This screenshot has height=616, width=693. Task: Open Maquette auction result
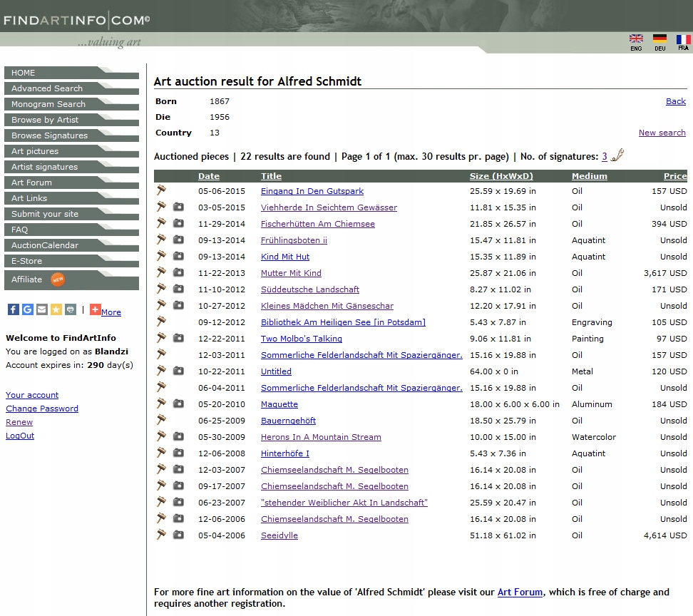click(x=279, y=404)
